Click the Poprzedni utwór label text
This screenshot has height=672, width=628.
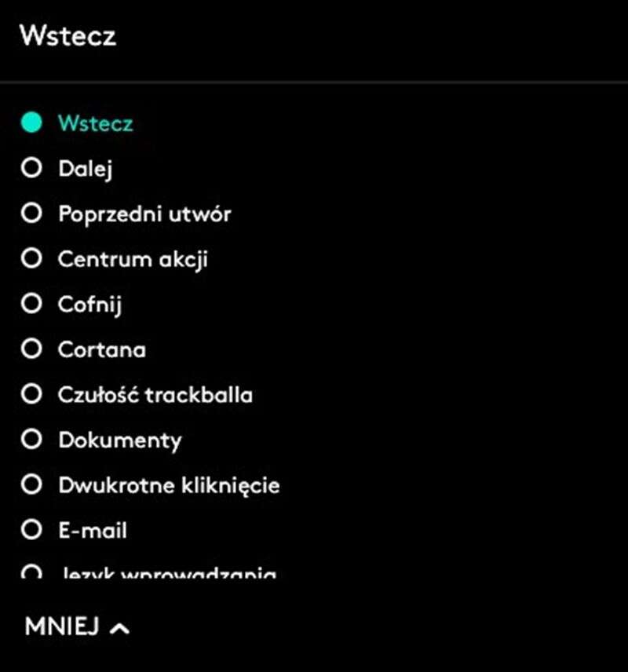tap(144, 214)
